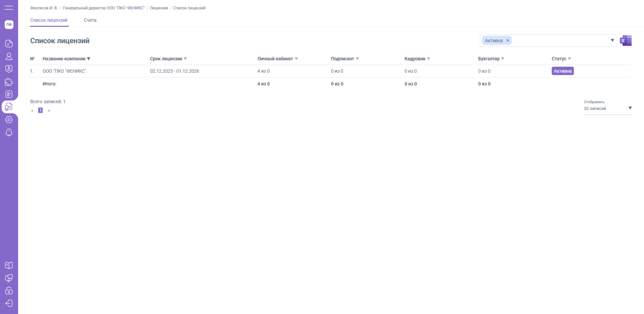Image resolution: width=644 pixels, height=314 pixels.
Task: Switch to the "Счета" tab
Action: [x=90, y=20]
